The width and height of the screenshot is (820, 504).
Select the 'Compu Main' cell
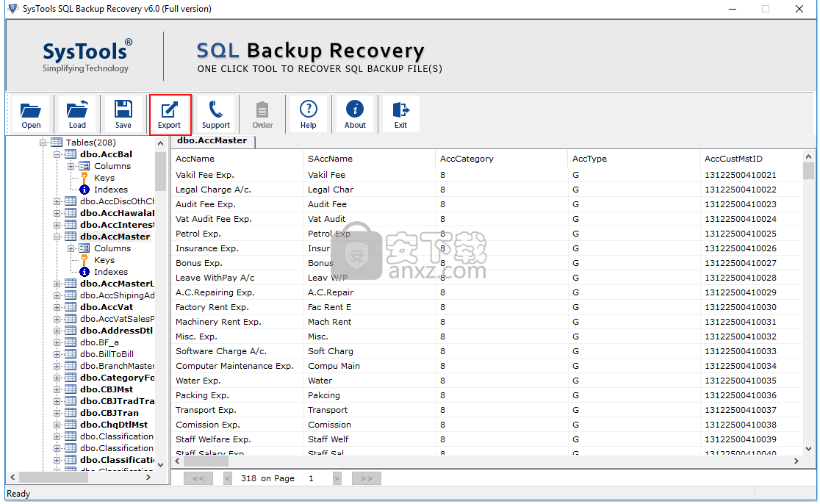click(x=369, y=366)
